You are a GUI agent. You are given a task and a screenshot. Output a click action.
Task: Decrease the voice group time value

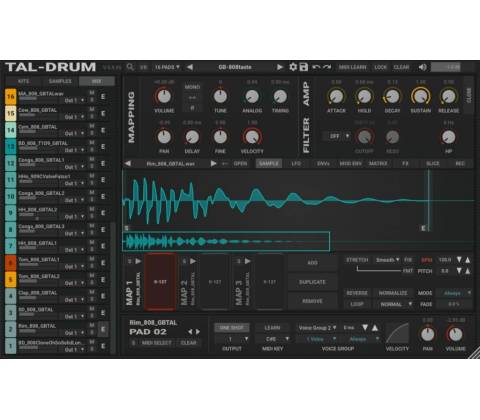pos(365,328)
